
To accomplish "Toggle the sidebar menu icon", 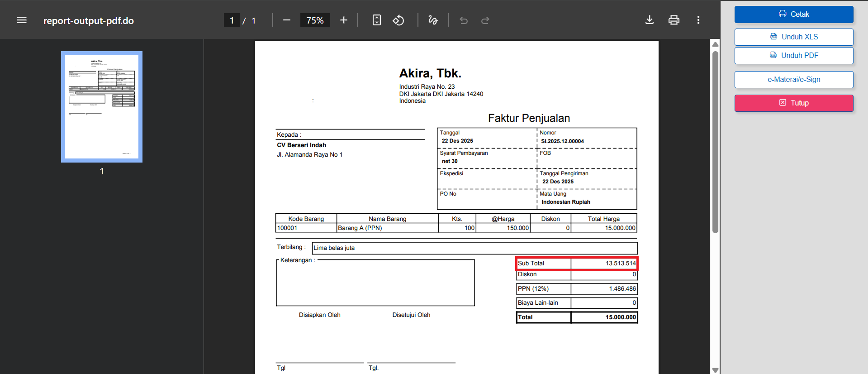I will point(22,20).
